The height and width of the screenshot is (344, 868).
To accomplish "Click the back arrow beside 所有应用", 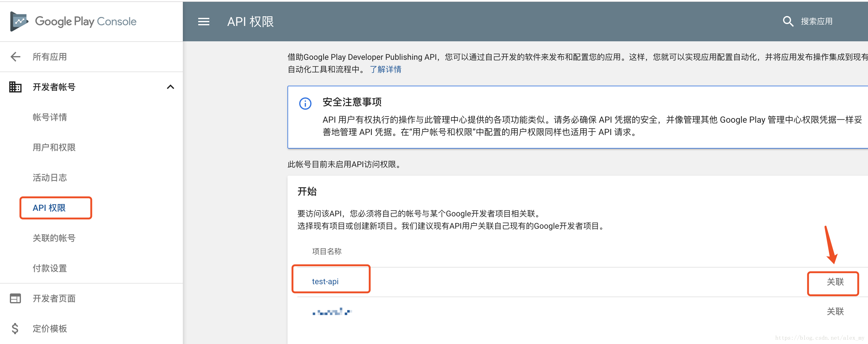I will [15, 57].
